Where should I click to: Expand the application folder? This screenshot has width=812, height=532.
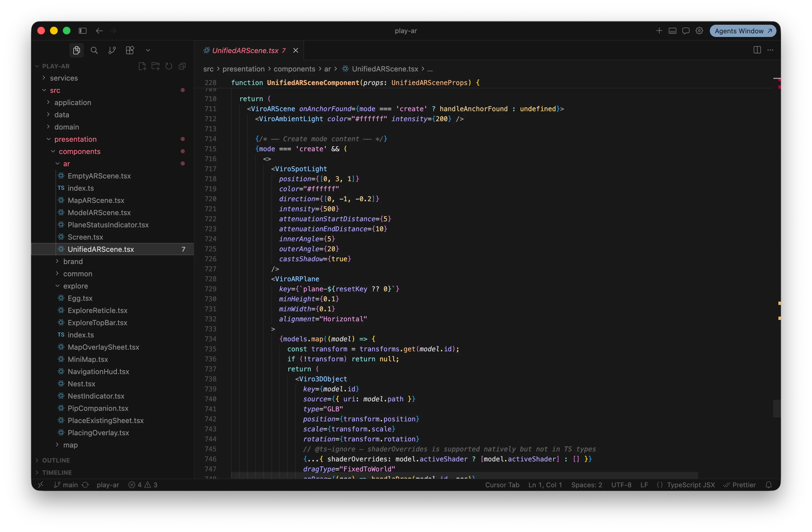(x=112, y=103)
